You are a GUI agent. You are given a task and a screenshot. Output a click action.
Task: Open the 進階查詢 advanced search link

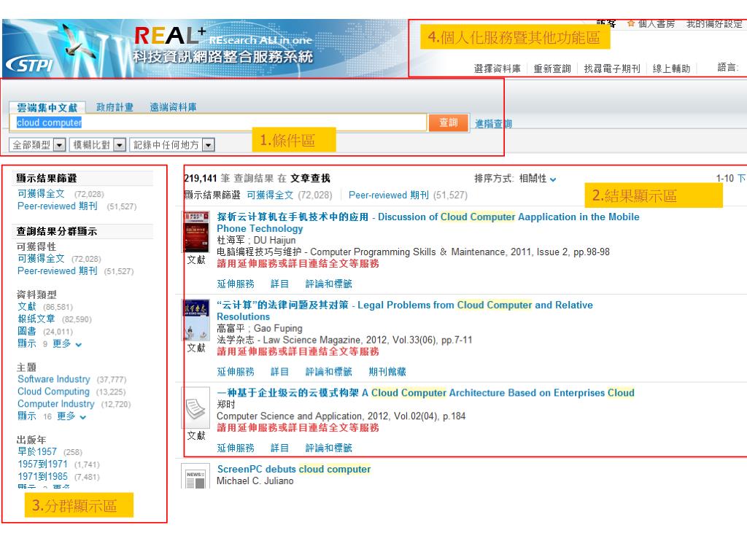click(x=493, y=124)
